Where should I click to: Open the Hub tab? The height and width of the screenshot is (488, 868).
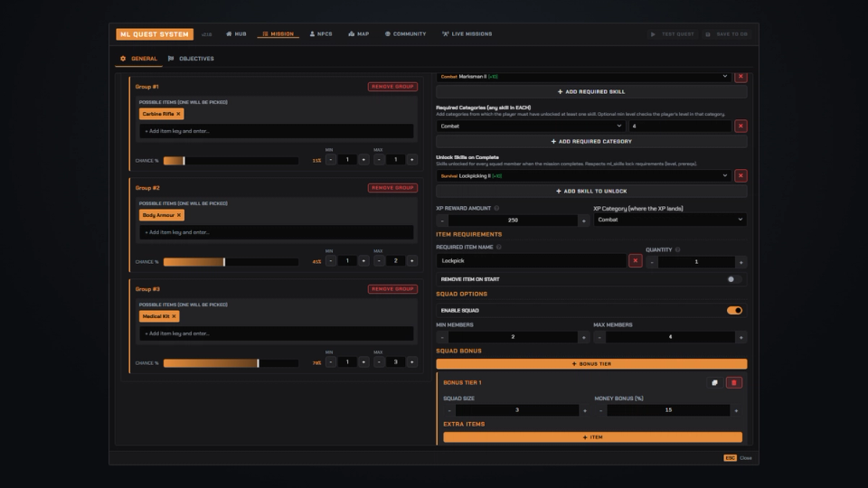(x=236, y=33)
